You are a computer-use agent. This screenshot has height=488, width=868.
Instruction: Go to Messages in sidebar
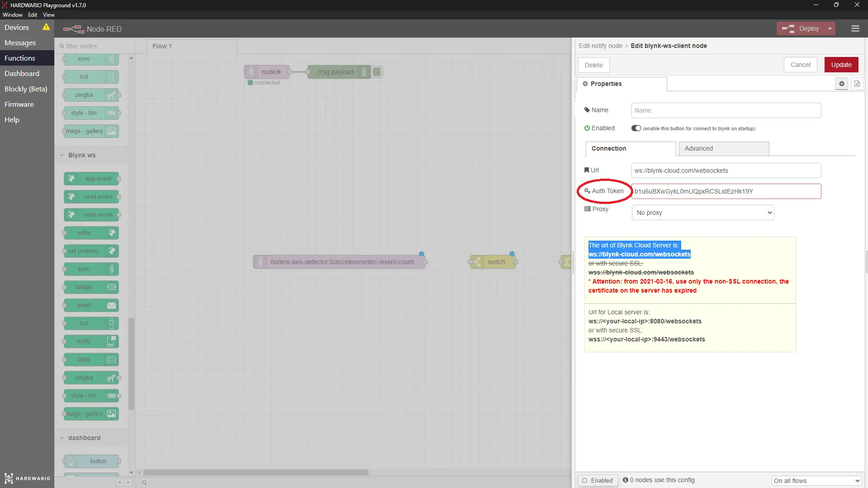pos(27,43)
